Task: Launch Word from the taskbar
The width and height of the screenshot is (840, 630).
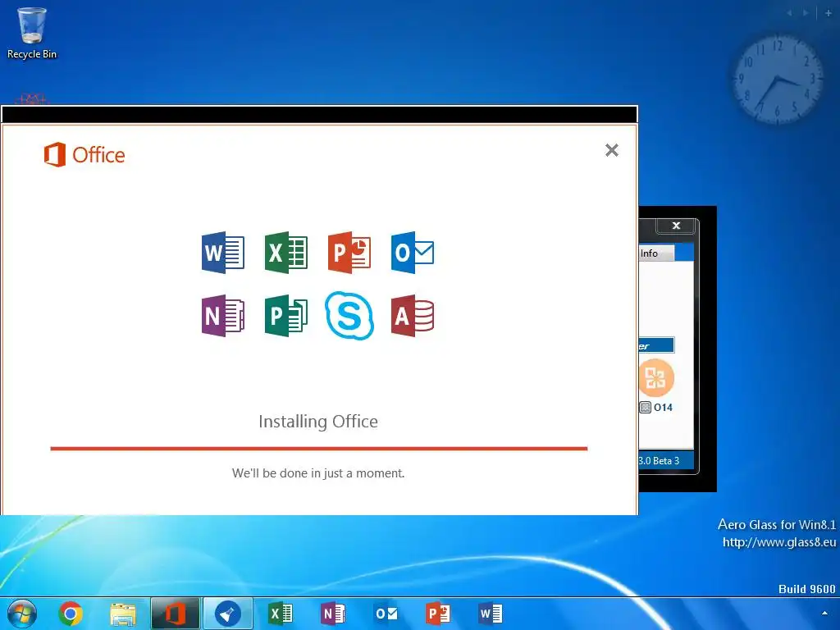Action: tap(491, 614)
